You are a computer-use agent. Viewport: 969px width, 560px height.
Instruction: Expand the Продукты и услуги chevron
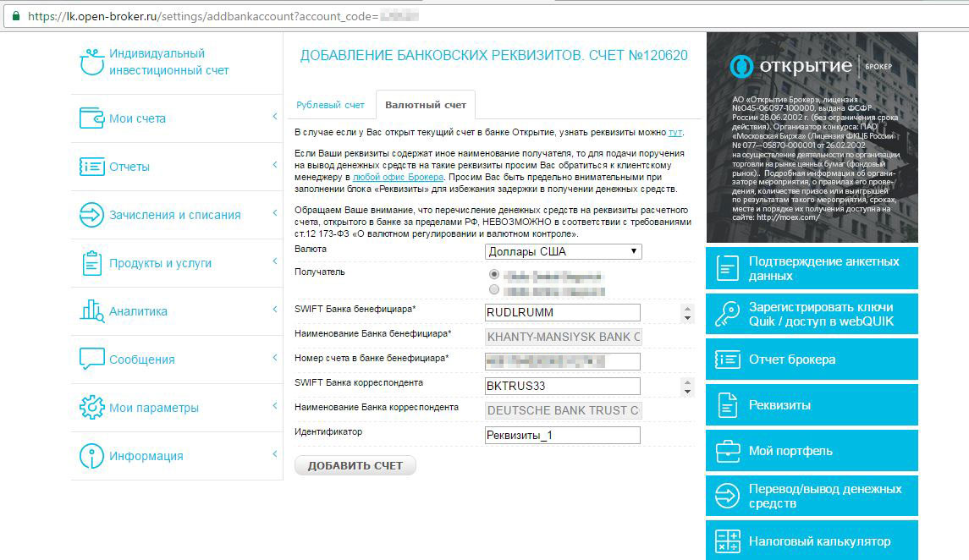coord(275,261)
